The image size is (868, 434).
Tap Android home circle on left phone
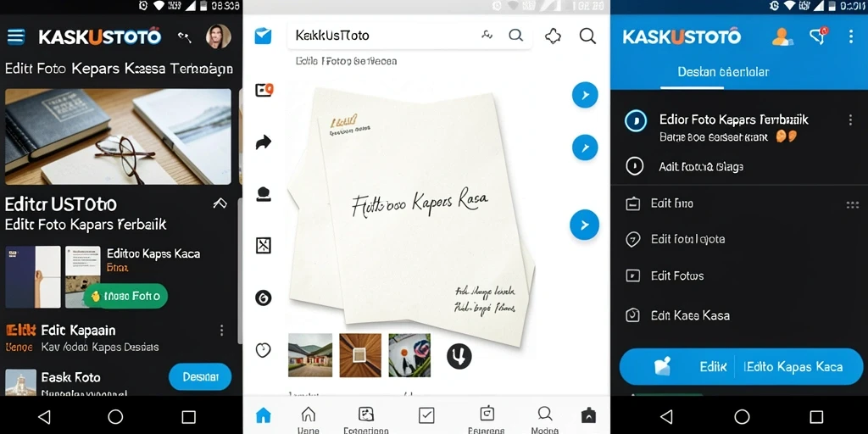(x=115, y=416)
